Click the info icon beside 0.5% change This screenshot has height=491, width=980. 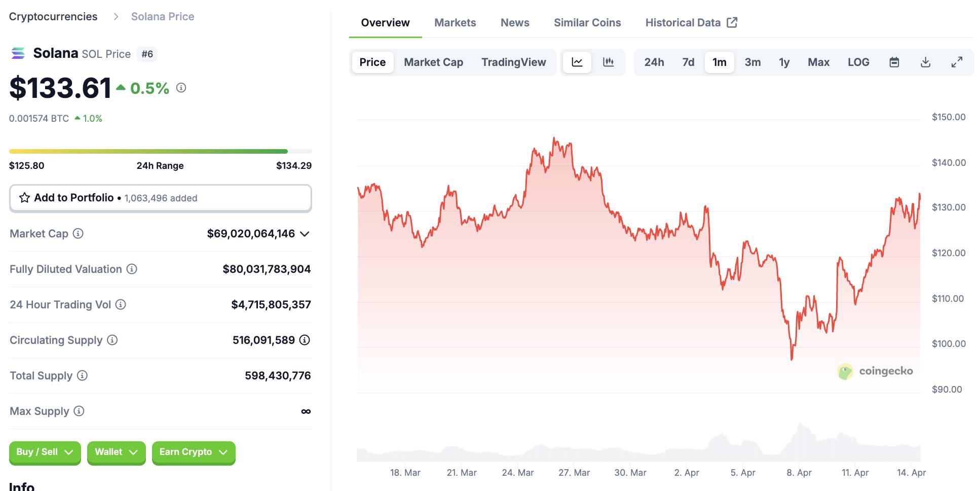coord(181,88)
